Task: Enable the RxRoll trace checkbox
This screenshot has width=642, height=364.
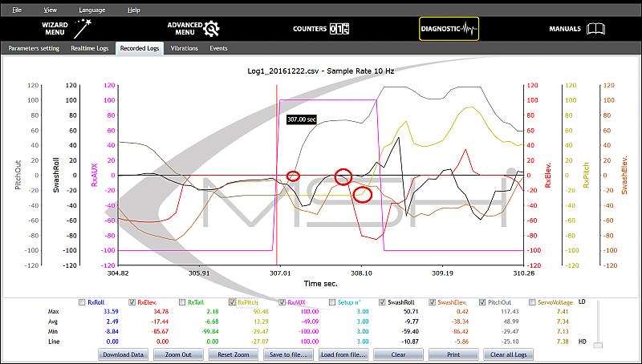Action: [81, 302]
